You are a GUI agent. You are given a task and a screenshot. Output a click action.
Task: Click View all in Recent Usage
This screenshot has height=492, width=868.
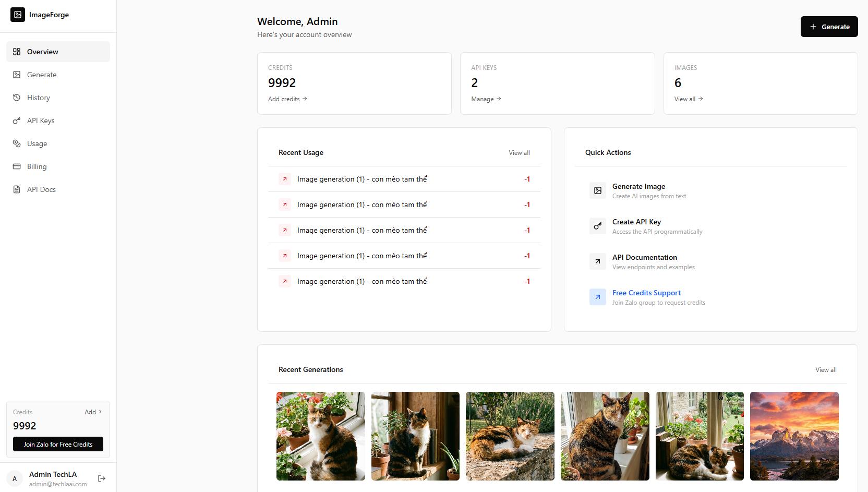tap(519, 153)
